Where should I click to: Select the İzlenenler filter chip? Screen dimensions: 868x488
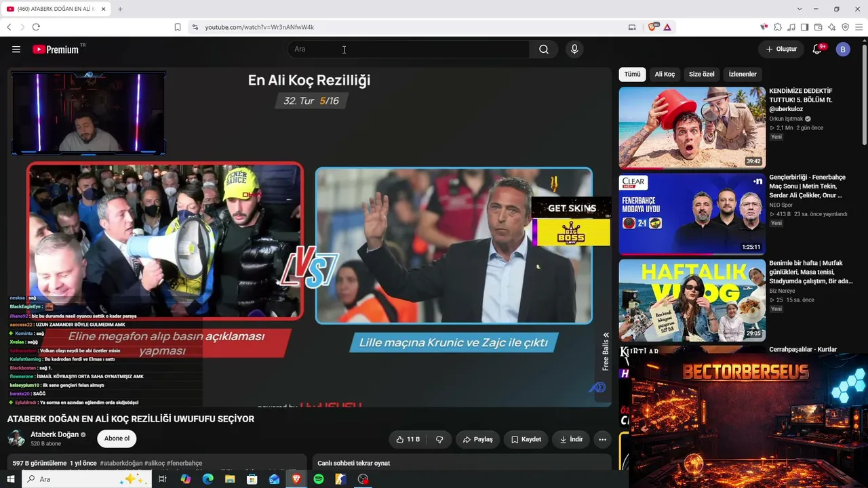[x=743, y=75]
